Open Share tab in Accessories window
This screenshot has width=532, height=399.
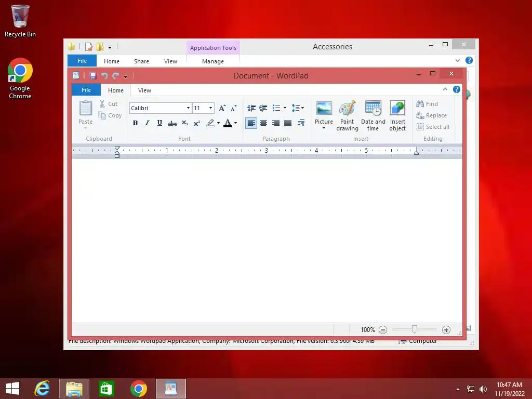141,61
